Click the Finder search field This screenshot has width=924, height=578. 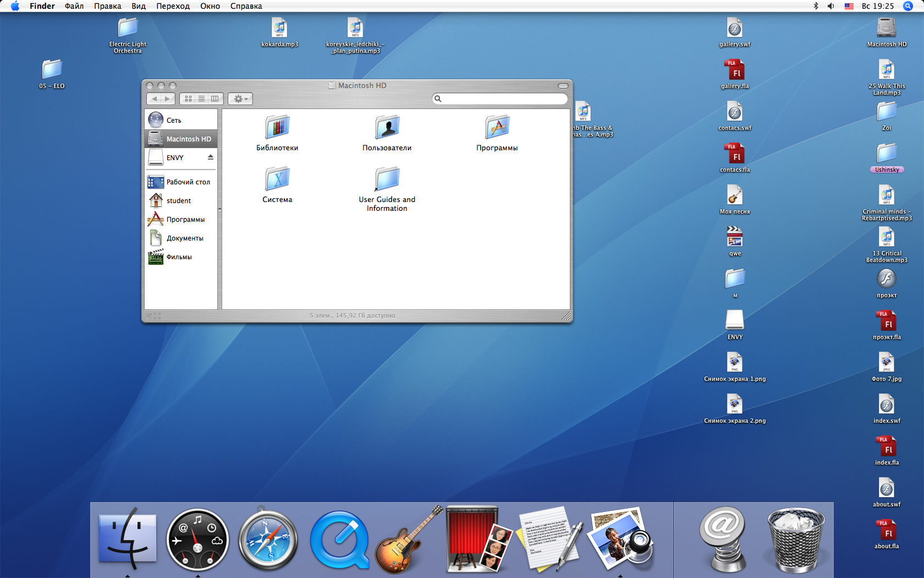pyautogui.click(x=500, y=99)
